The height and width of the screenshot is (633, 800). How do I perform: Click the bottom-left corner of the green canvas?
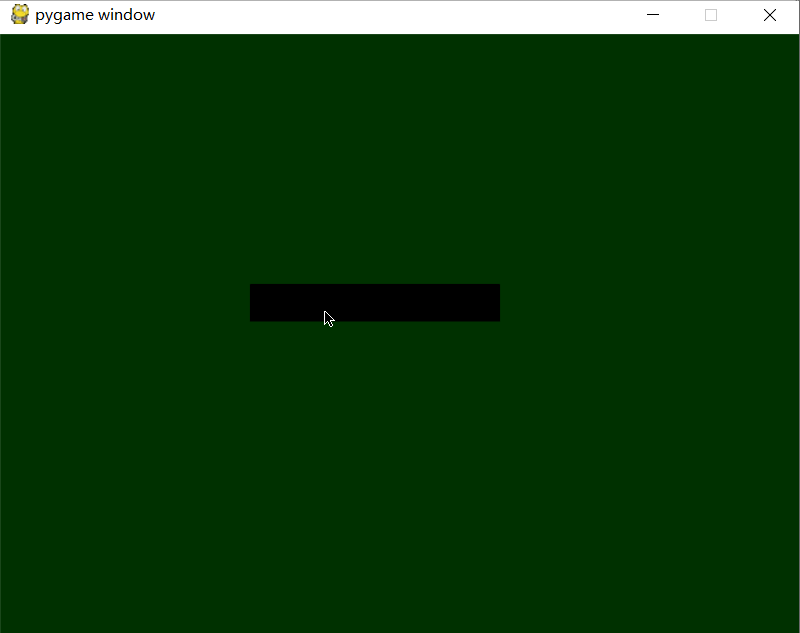click(4, 629)
